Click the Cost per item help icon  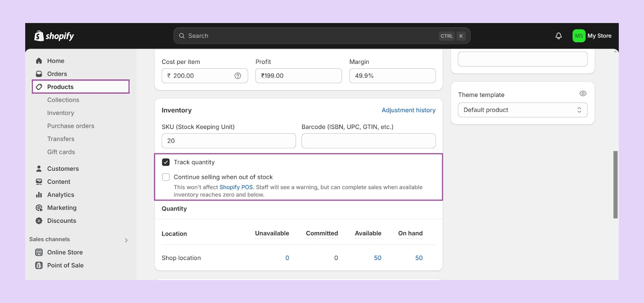click(x=237, y=76)
